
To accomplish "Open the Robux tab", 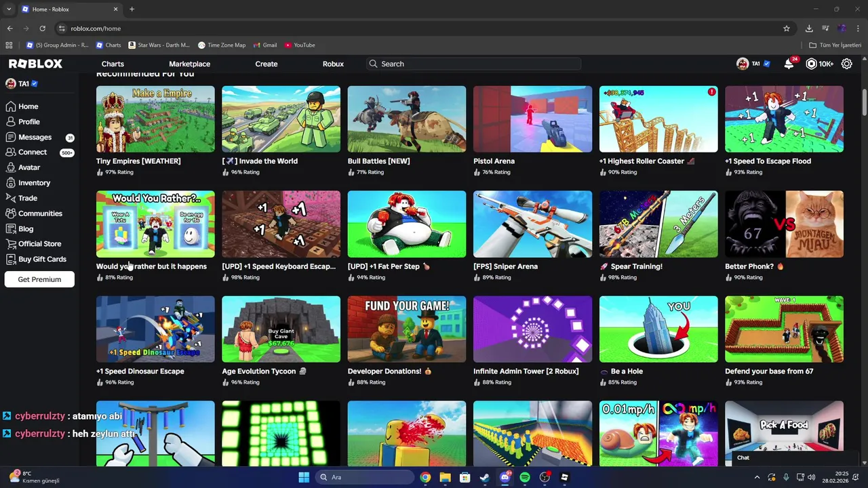I will pyautogui.click(x=333, y=64).
